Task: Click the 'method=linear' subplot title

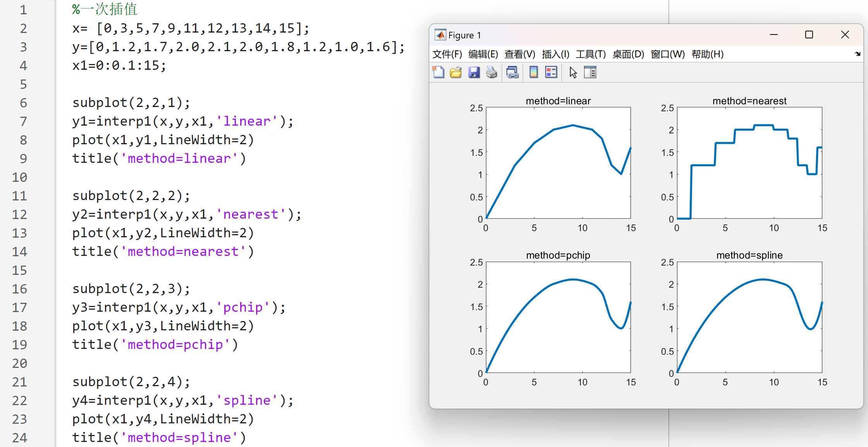Action: pyautogui.click(x=558, y=101)
